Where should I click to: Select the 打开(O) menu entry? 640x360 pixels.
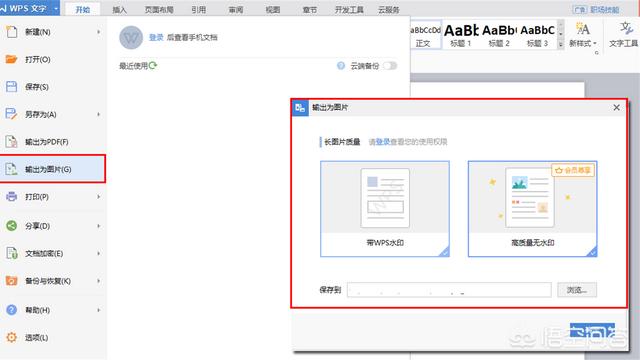pos(53,59)
